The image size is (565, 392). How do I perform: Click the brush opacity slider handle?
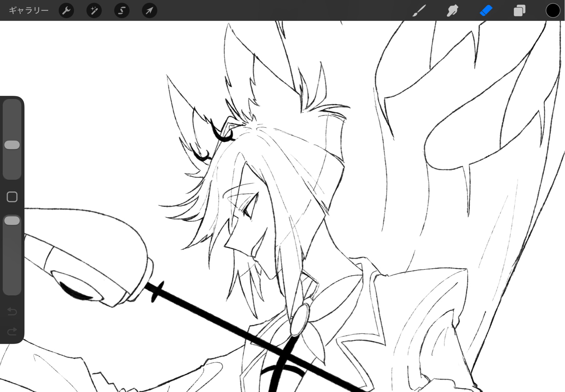[x=12, y=221]
